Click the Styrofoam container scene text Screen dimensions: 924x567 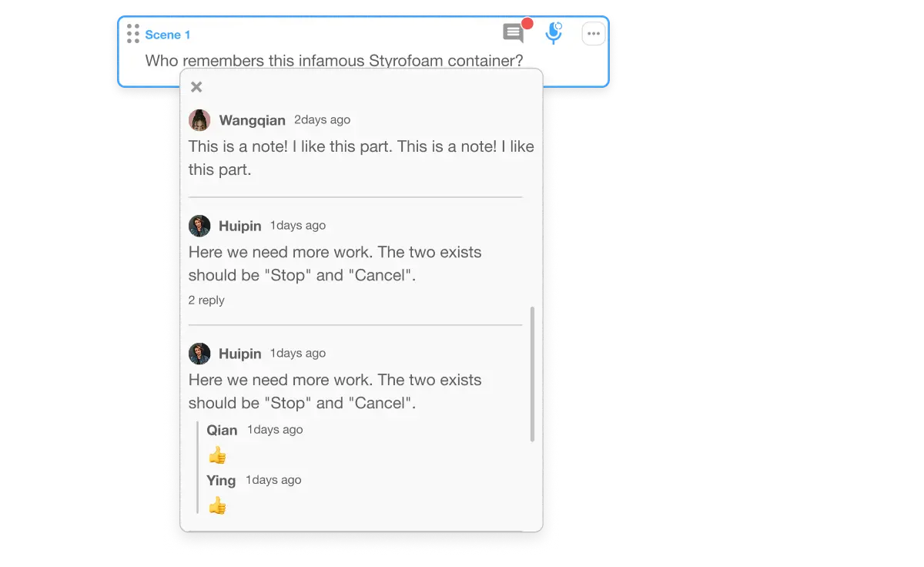[334, 60]
